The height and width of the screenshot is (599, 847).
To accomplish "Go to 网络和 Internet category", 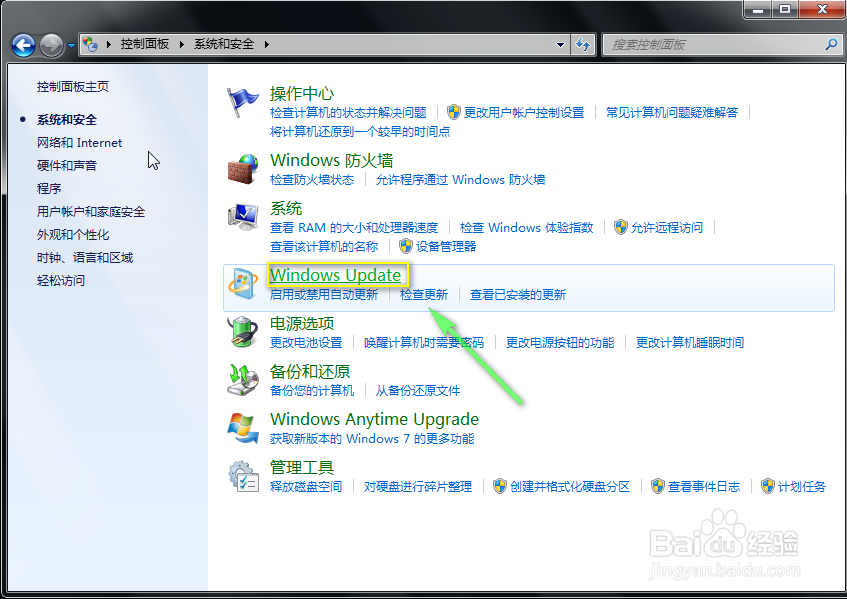I will [79, 143].
